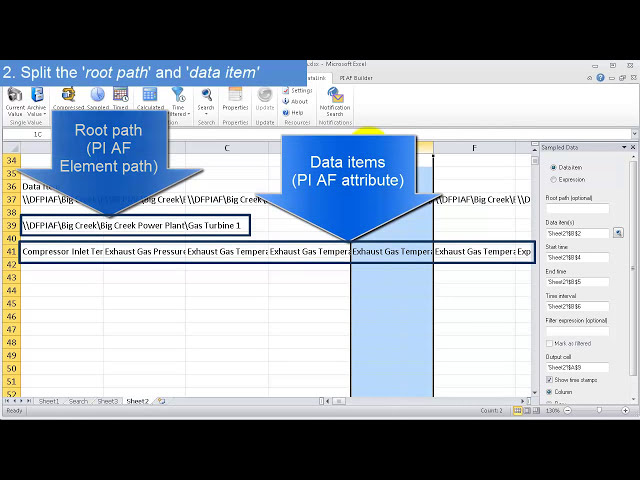Click the Properties ribbon icon
640x480 pixels.
(235, 97)
